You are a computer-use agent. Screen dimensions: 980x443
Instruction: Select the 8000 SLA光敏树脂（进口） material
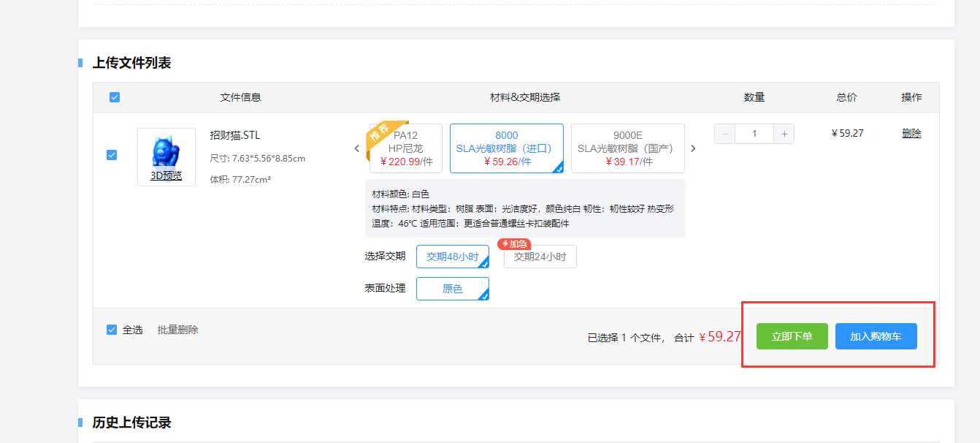[506, 148]
